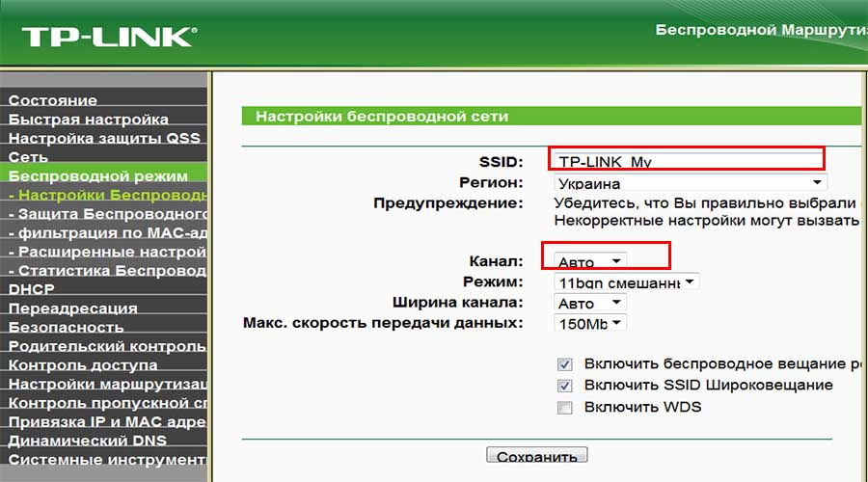Click the SSID input field
This screenshot has height=482, width=868.
pos(689,161)
